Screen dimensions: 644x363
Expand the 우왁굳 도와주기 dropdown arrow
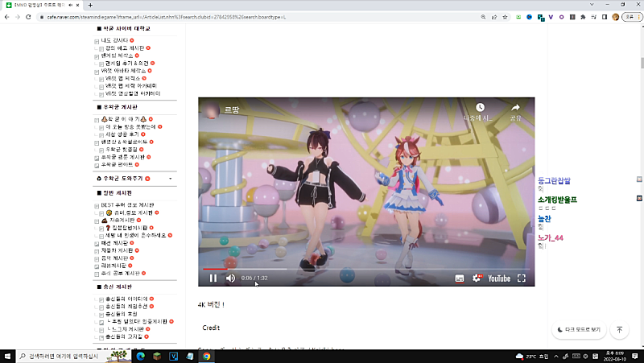tap(171, 179)
